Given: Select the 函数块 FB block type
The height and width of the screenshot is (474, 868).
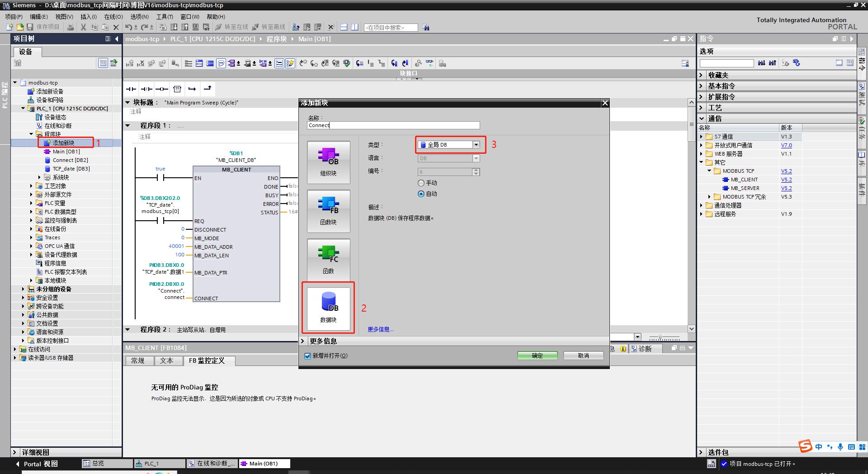Looking at the screenshot, I should click(329, 211).
